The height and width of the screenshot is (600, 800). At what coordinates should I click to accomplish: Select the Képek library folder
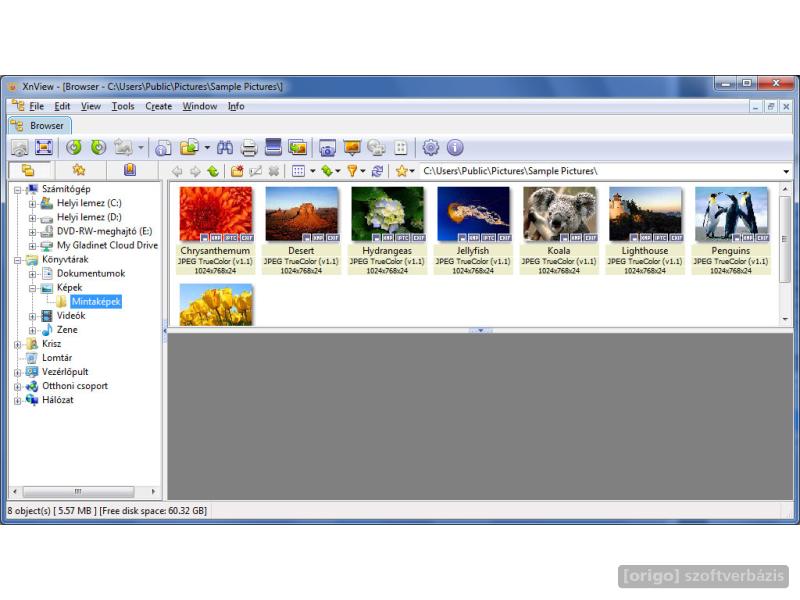coord(69,288)
